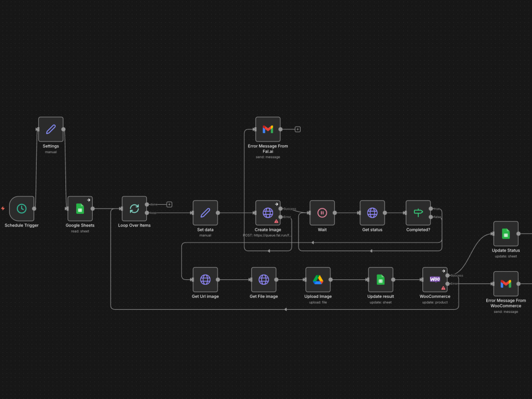Click Create Image Success output connector
The image size is (532, 399).
(280, 209)
